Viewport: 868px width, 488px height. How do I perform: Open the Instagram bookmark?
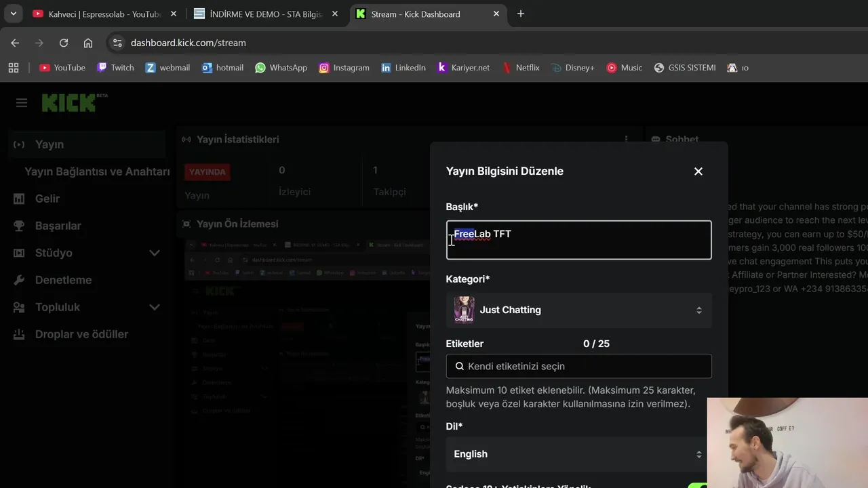click(x=344, y=68)
